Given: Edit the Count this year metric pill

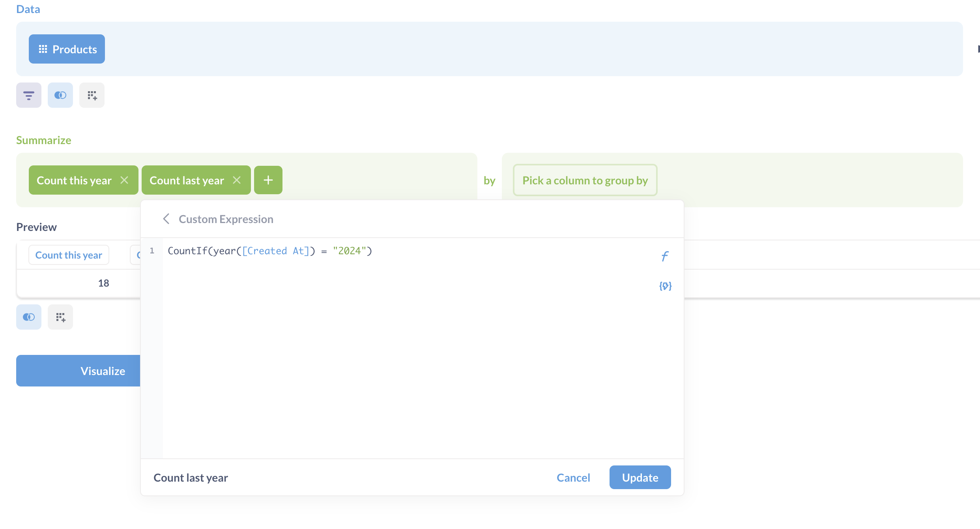Looking at the screenshot, I should [x=74, y=180].
